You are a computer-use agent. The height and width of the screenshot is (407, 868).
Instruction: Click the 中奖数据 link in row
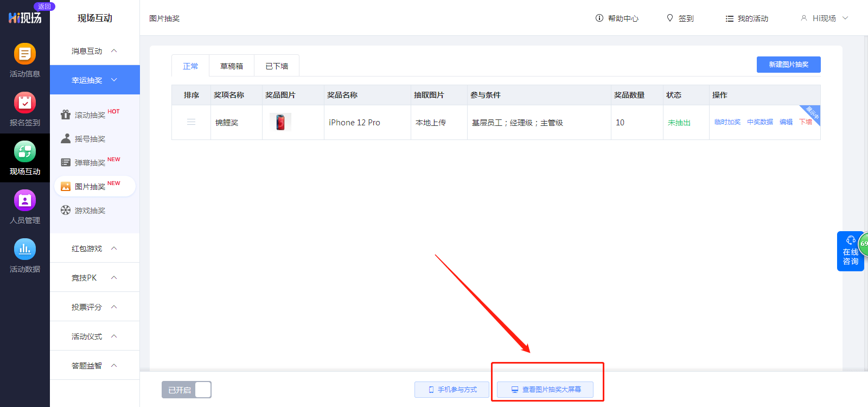[759, 122]
